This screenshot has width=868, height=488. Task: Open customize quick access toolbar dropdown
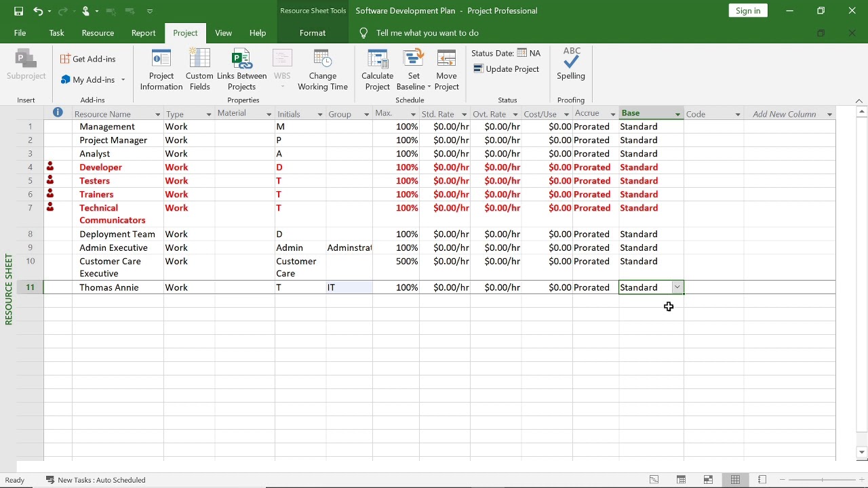150,11
